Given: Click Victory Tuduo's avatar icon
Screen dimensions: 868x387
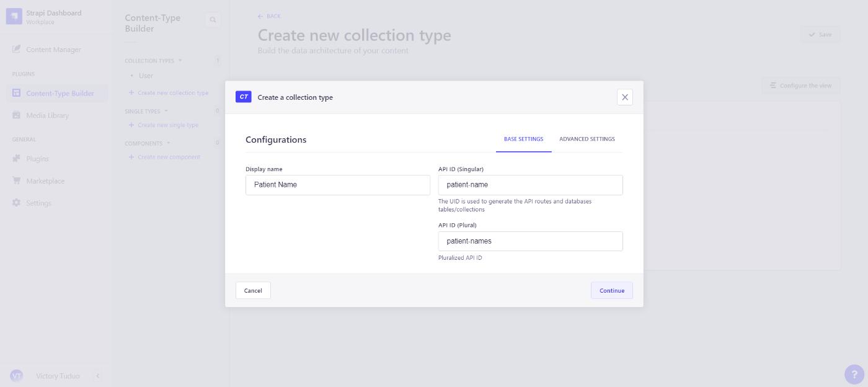Looking at the screenshot, I should (x=17, y=376).
